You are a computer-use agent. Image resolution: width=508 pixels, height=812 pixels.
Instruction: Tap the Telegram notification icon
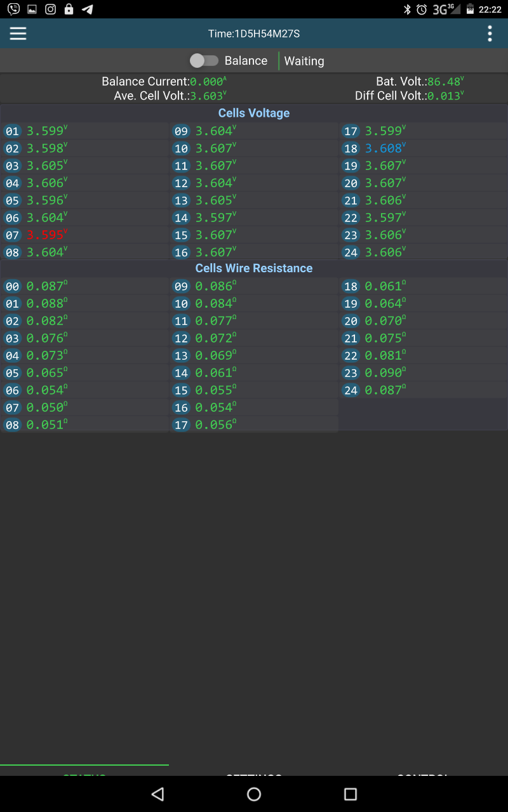coord(88,10)
